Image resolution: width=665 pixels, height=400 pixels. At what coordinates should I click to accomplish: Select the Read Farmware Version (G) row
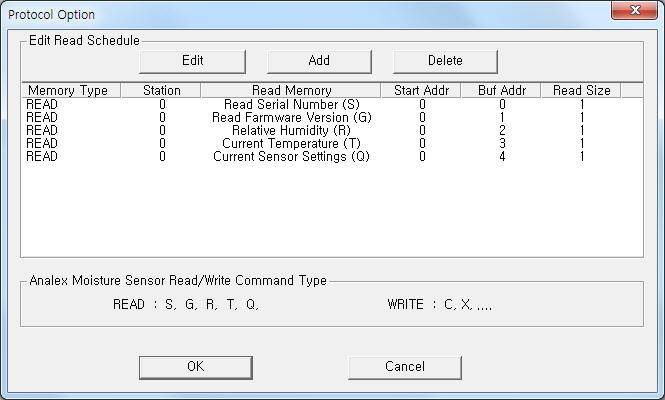332,117
